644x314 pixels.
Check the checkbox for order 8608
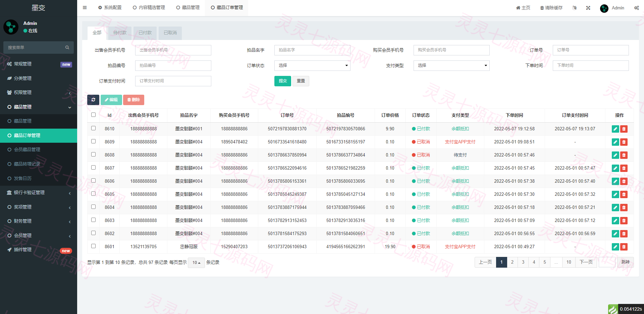click(93, 154)
